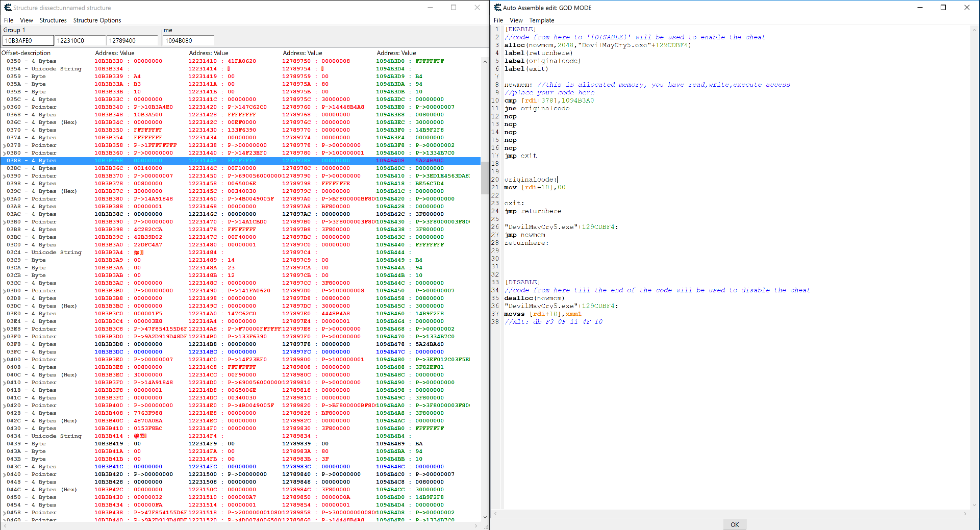Expand the 03A0 Pointer row
This screenshot has height=530, width=980.
click(x=5, y=199)
